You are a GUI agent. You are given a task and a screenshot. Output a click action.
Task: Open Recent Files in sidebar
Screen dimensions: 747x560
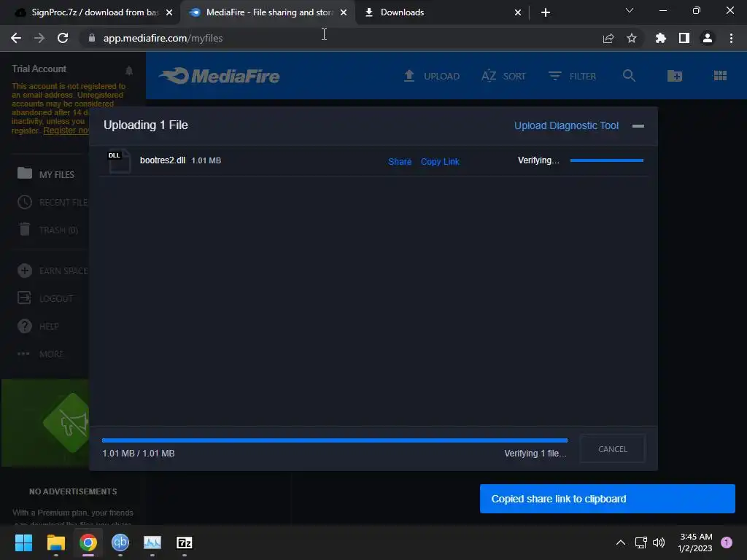point(53,203)
